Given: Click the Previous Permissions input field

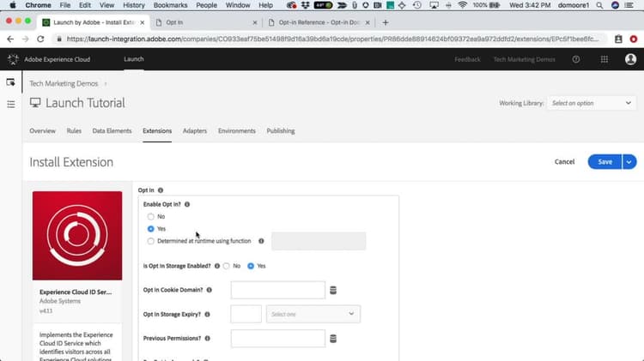Looking at the screenshot, I should click(x=277, y=339).
